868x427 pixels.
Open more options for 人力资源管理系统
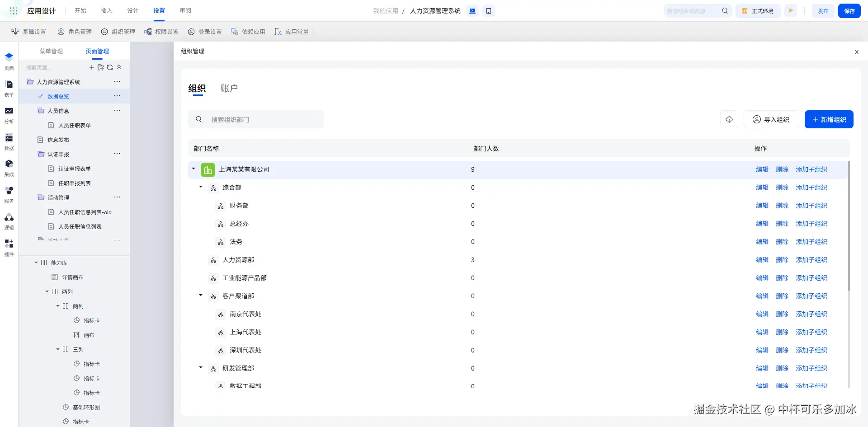click(117, 82)
